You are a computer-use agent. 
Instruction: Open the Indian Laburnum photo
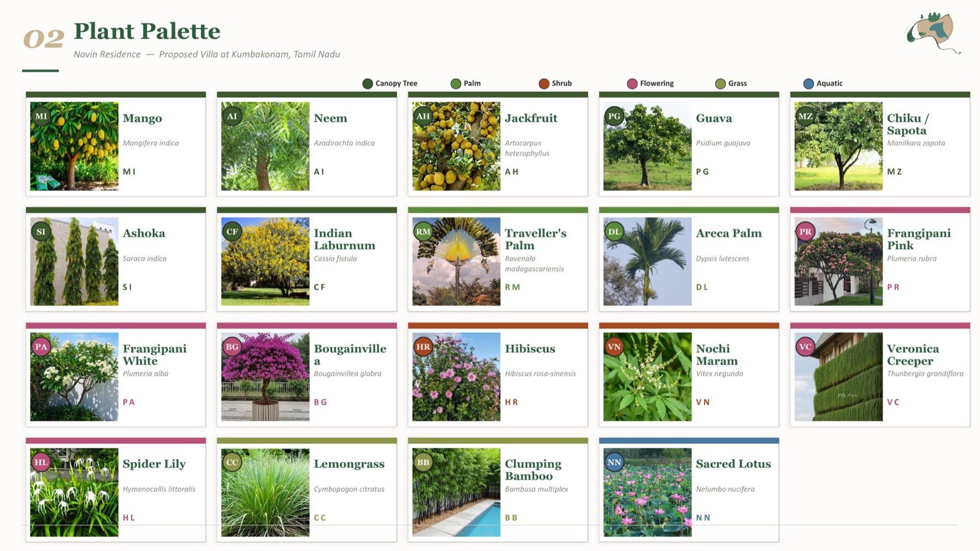pos(265,261)
